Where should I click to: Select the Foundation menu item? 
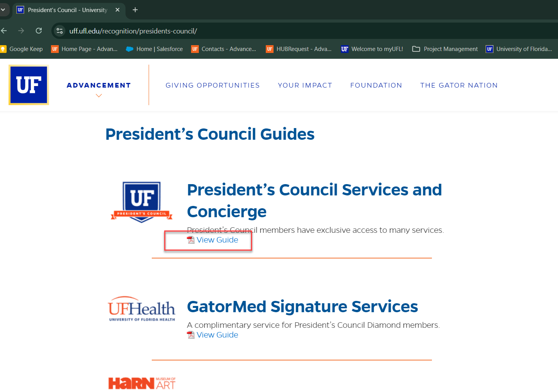[x=376, y=85]
